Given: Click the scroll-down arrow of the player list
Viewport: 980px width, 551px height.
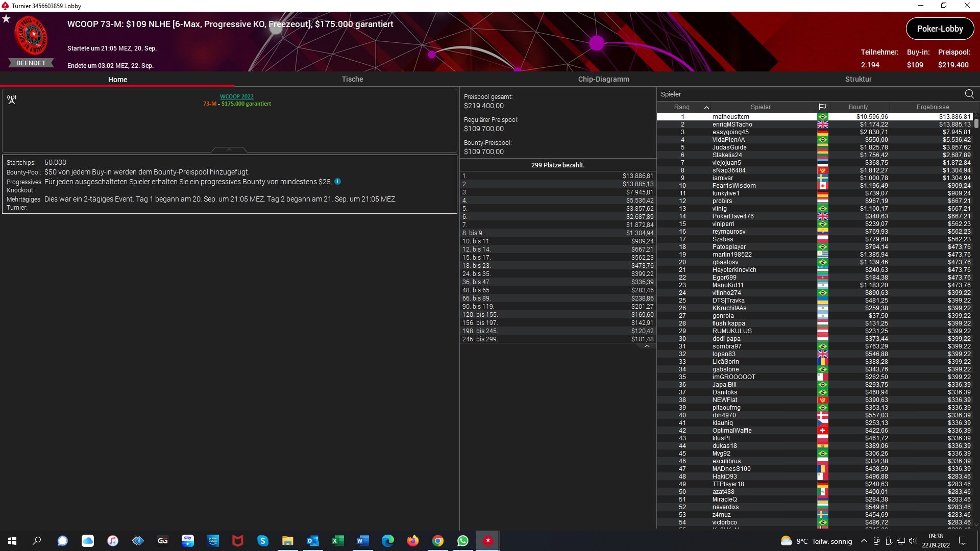Looking at the screenshot, I should [976, 524].
